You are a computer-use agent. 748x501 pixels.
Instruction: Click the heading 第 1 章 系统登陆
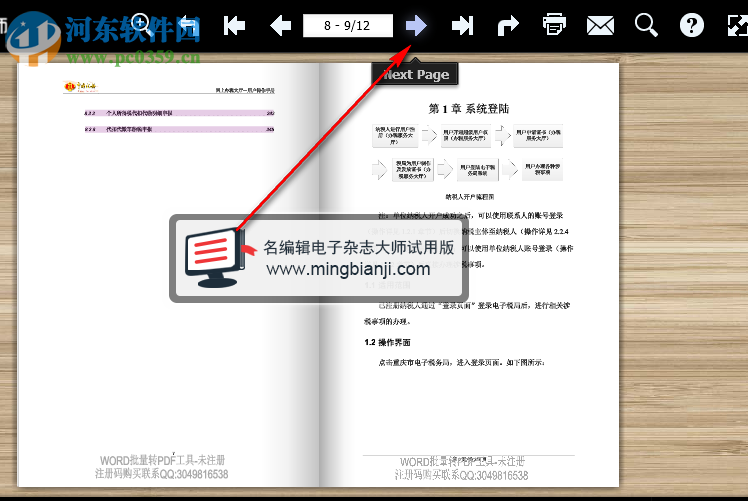pos(468,109)
